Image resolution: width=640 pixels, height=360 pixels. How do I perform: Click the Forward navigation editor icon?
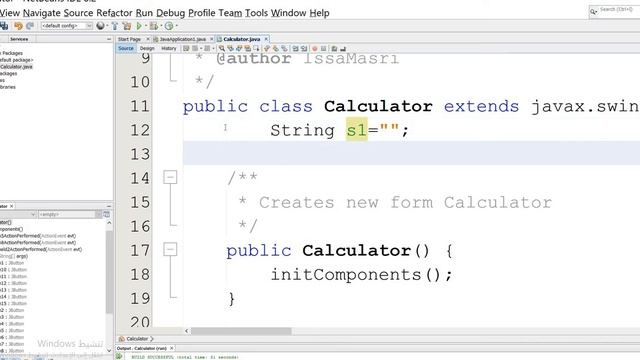click(207, 49)
